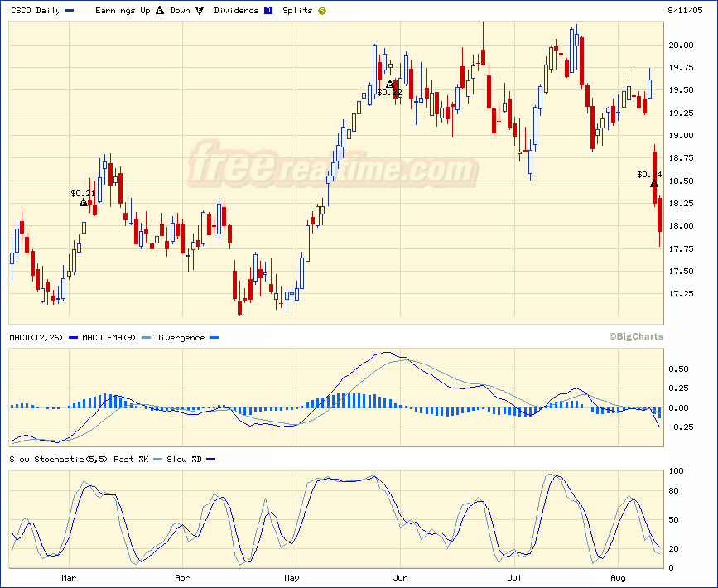The image size is (718, 588).
Task: Click the Jun month axis label
Action: click(x=400, y=578)
